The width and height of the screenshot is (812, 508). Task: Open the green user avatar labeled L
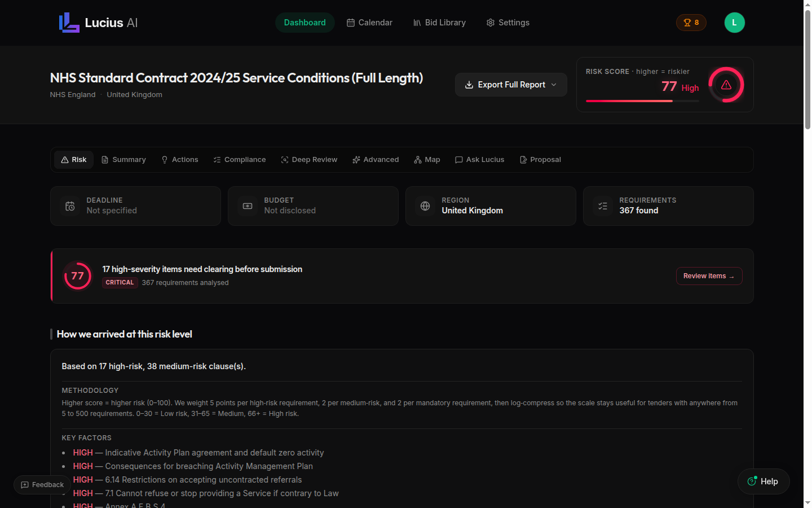click(x=734, y=23)
